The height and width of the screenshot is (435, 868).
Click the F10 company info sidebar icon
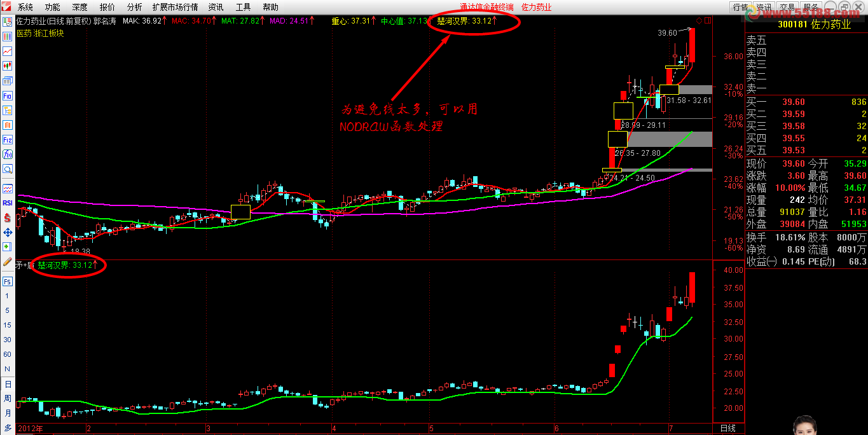[x=8, y=95]
